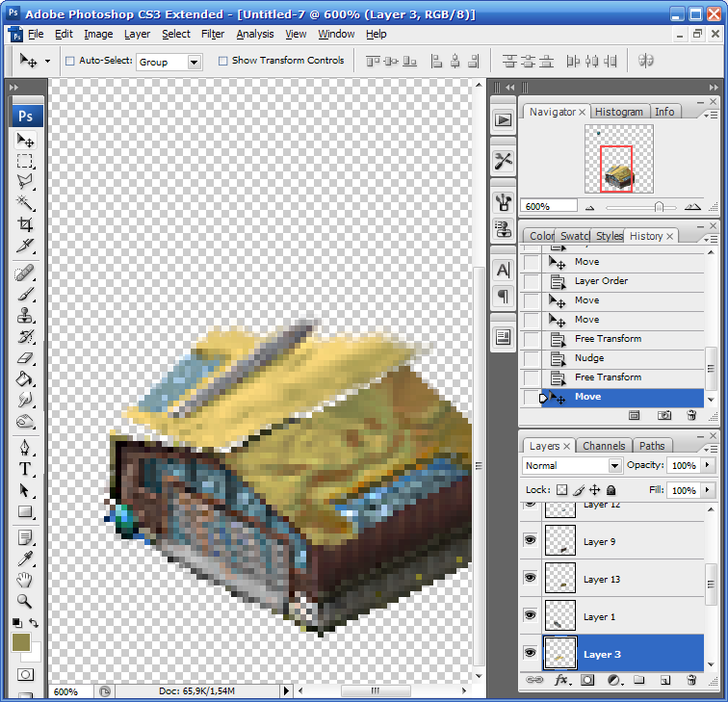Open the blend mode Normal dropdown
The height and width of the screenshot is (702, 728).
614,465
